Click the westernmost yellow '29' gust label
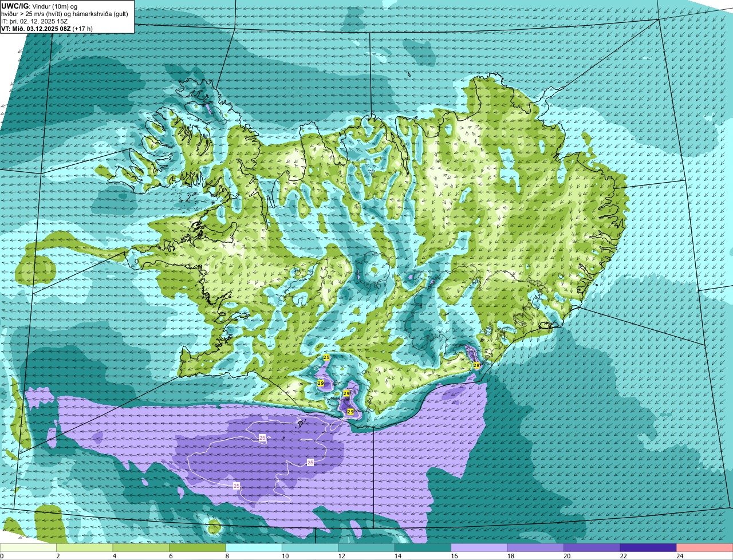Screen dimensions: 733x560 pos(321,383)
